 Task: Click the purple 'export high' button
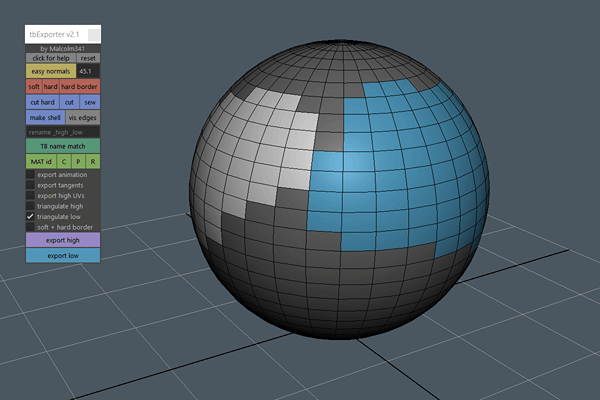point(63,240)
